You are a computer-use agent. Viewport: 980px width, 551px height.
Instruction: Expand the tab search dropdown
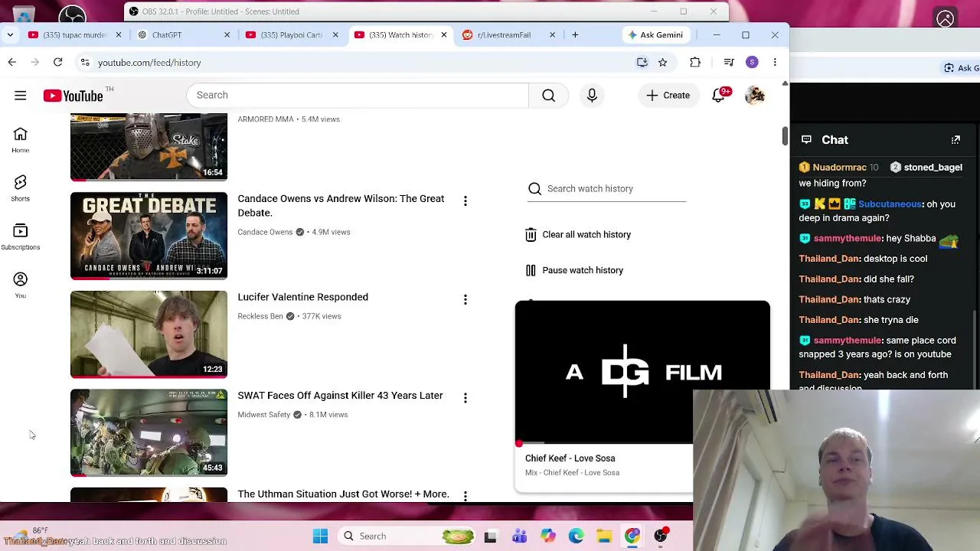10,35
